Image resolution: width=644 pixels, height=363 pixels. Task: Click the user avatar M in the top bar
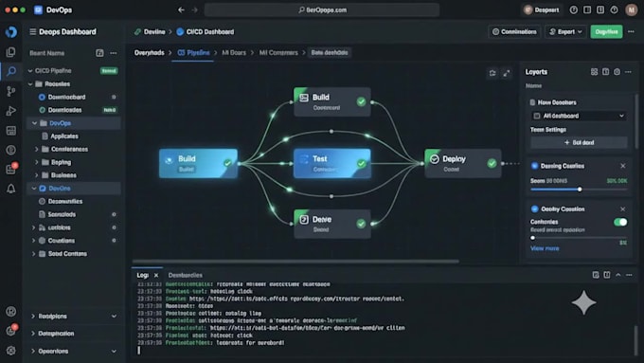click(x=632, y=9)
